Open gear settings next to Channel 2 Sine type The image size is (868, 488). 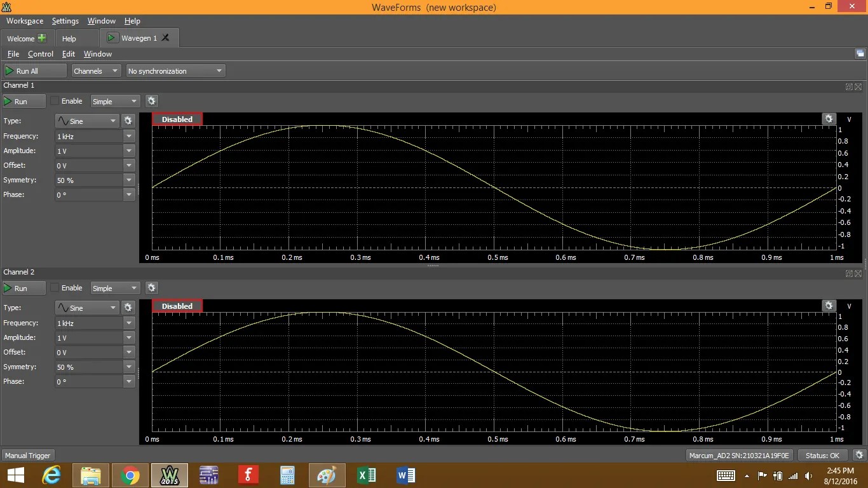tap(129, 308)
